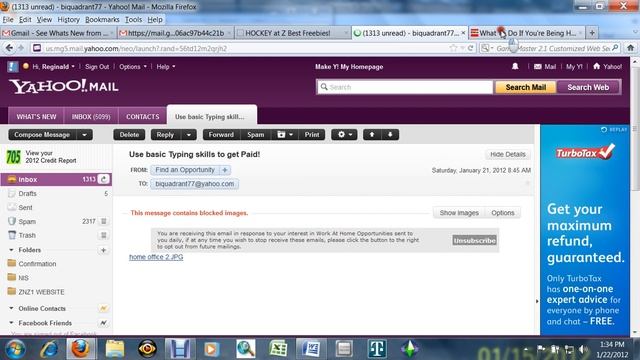Open the Excel icon in the taskbar
640x360 pixels.
pyautogui.click(x=278, y=349)
